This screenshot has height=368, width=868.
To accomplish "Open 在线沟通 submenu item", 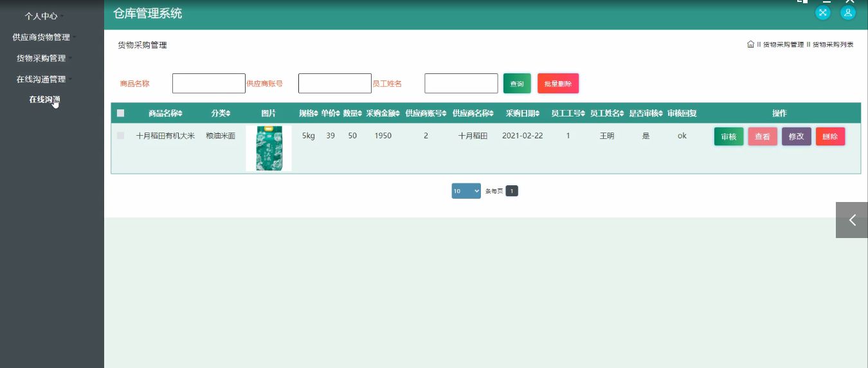I will (x=44, y=100).
